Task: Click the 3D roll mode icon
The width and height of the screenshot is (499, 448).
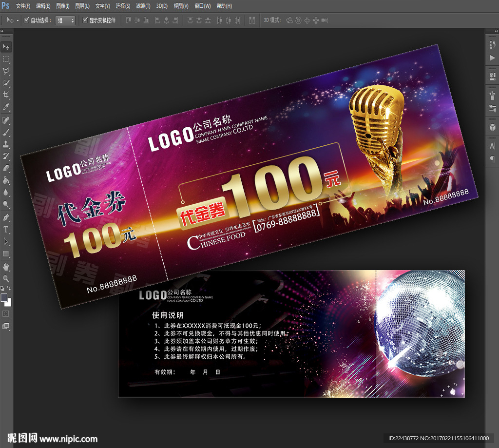Action: [x=298, y=20]
